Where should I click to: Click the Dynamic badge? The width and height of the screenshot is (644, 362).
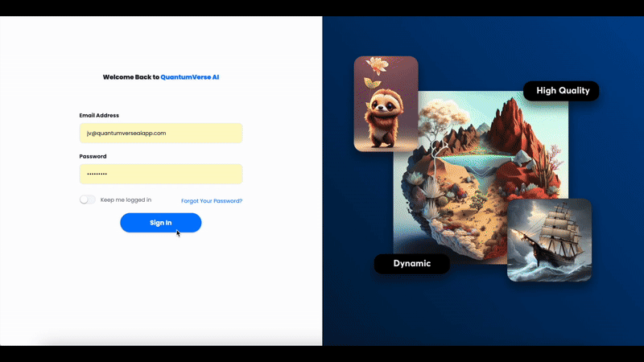[411, 263]
